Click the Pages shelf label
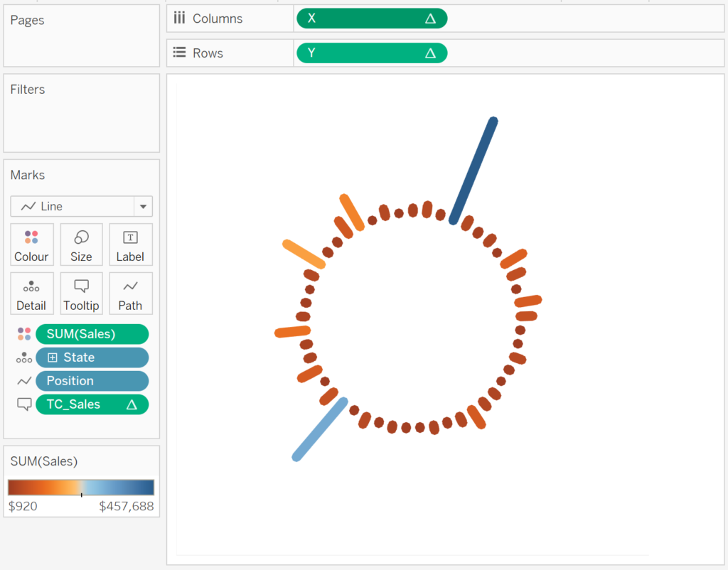 [x=28, y=20]
